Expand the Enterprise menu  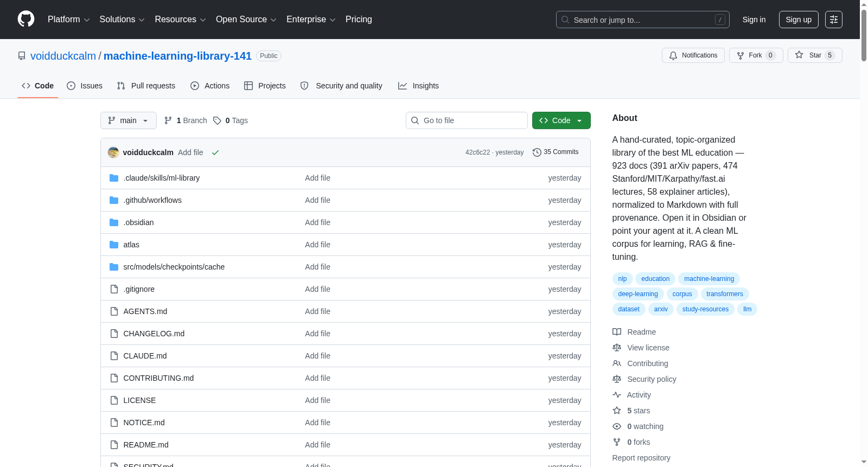point(311,20)
